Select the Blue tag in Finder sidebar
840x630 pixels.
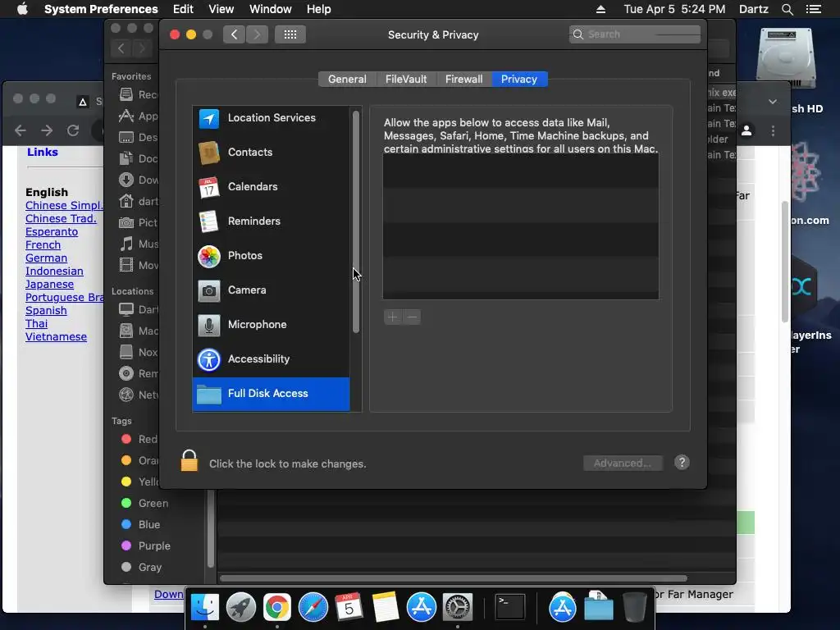141,524
